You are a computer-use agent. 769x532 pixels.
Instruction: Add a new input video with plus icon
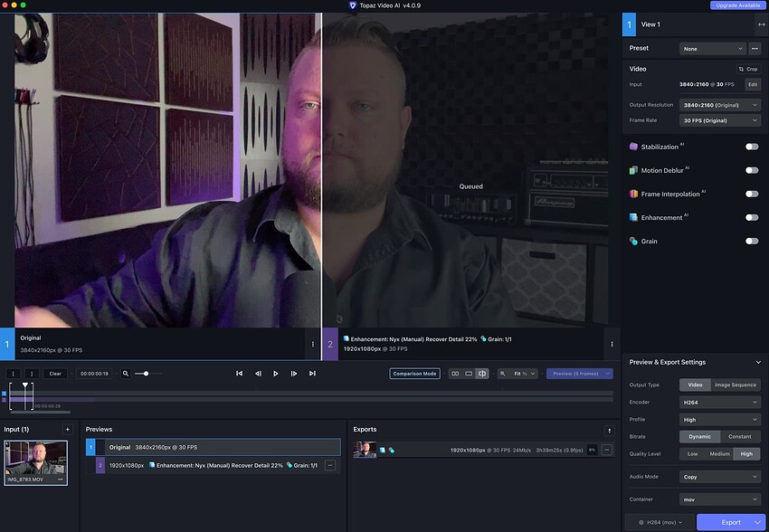tap(66, 429)
